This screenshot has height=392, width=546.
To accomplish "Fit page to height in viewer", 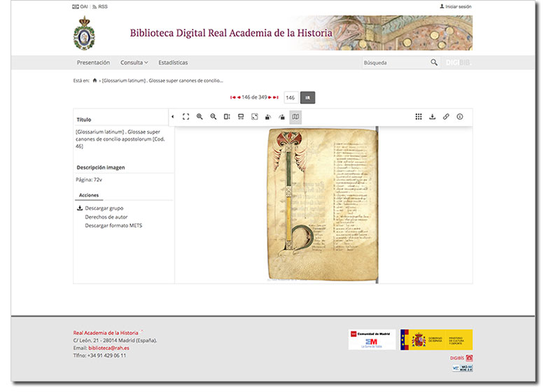I will (x=227, y=117).
